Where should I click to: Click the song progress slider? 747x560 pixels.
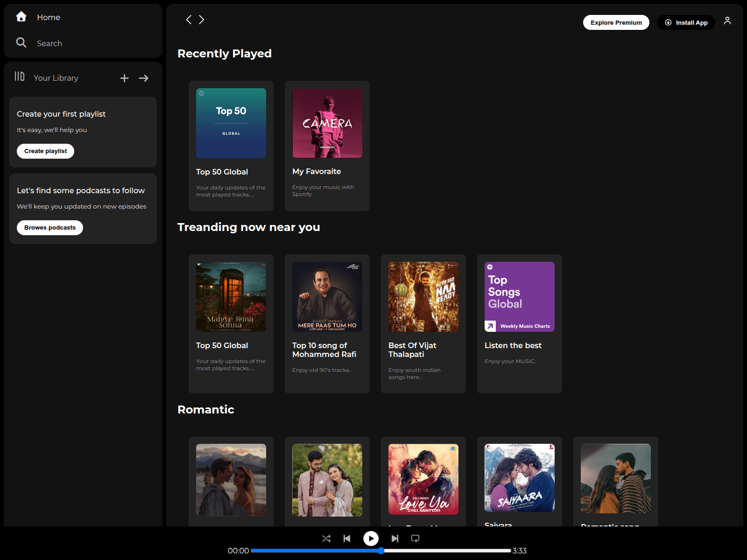tap(381, 551)
